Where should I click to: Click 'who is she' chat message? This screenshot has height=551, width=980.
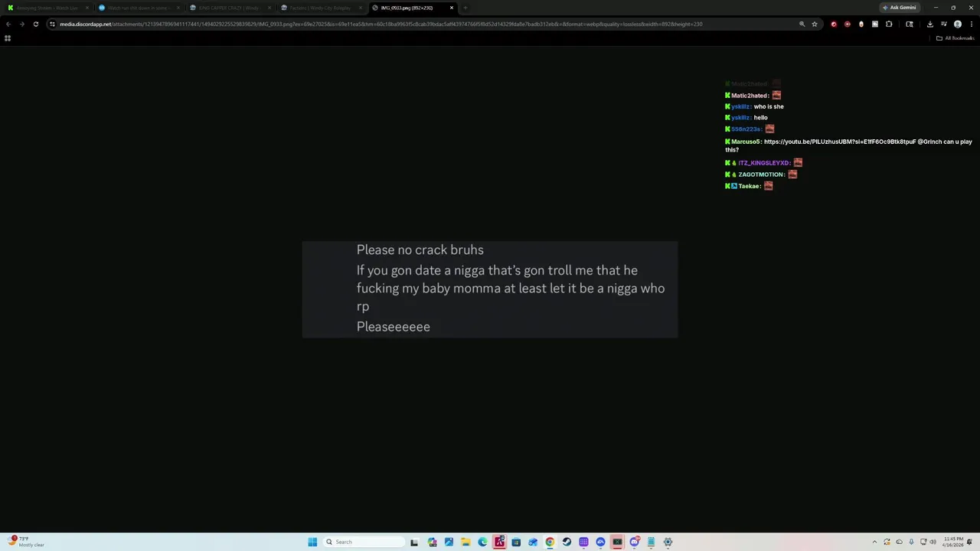click(769, 106)
